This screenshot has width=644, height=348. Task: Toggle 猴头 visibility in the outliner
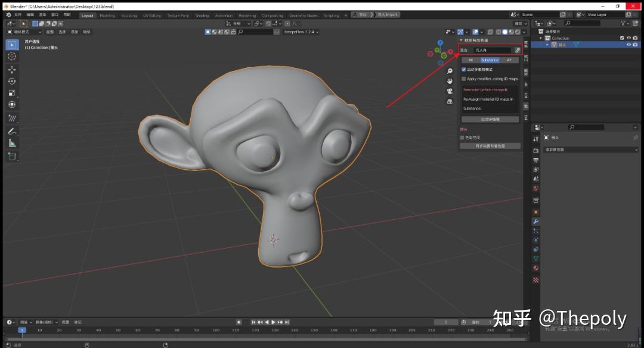(628, 45)
